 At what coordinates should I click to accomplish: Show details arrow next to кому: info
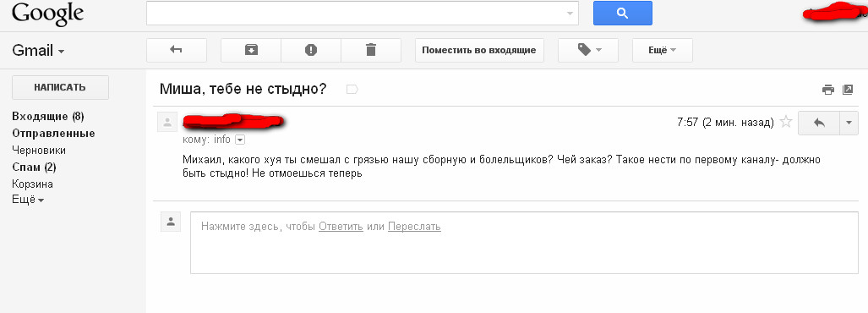tap(240, 140)
